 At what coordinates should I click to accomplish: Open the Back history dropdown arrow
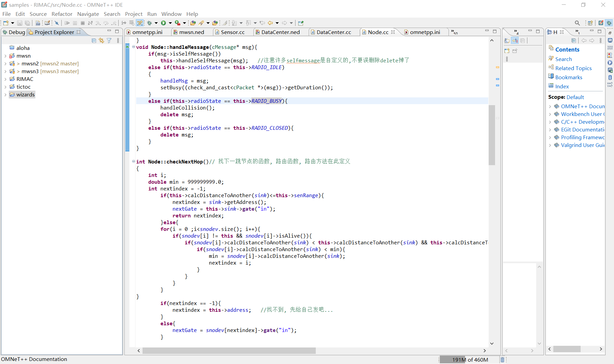(277, 23)
